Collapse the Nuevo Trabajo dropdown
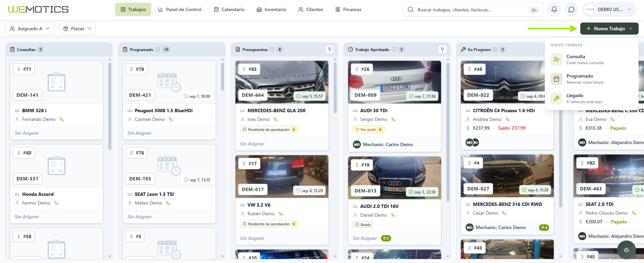Screen dimensions: 644x263 (609, 29)
